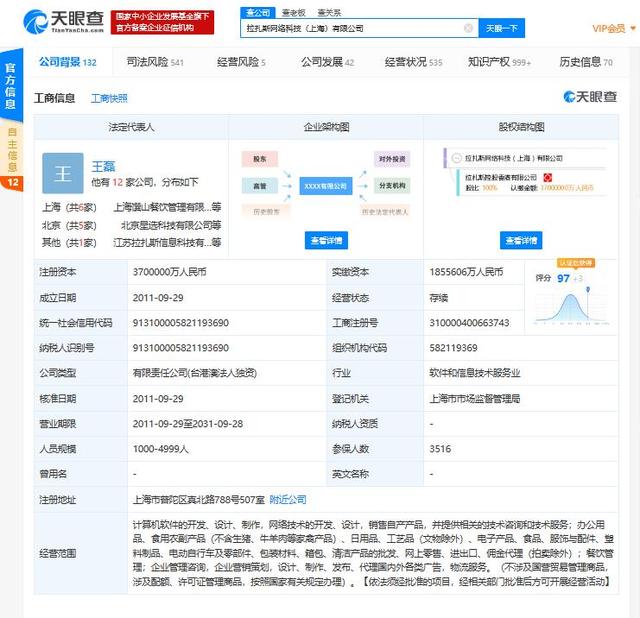Click the score 97 value

(x=563, y=278)
